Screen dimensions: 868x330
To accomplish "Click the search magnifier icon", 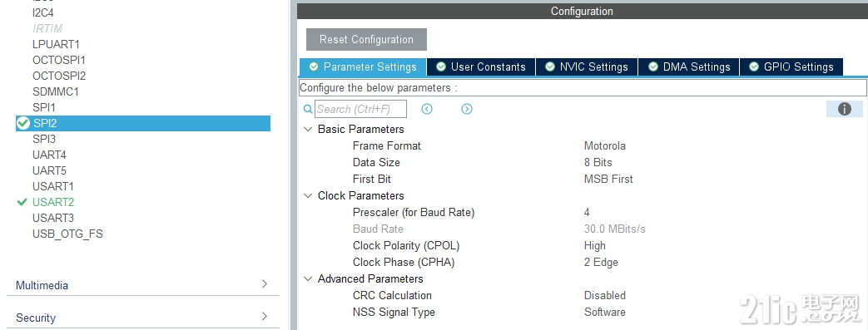I will point(308,109).
